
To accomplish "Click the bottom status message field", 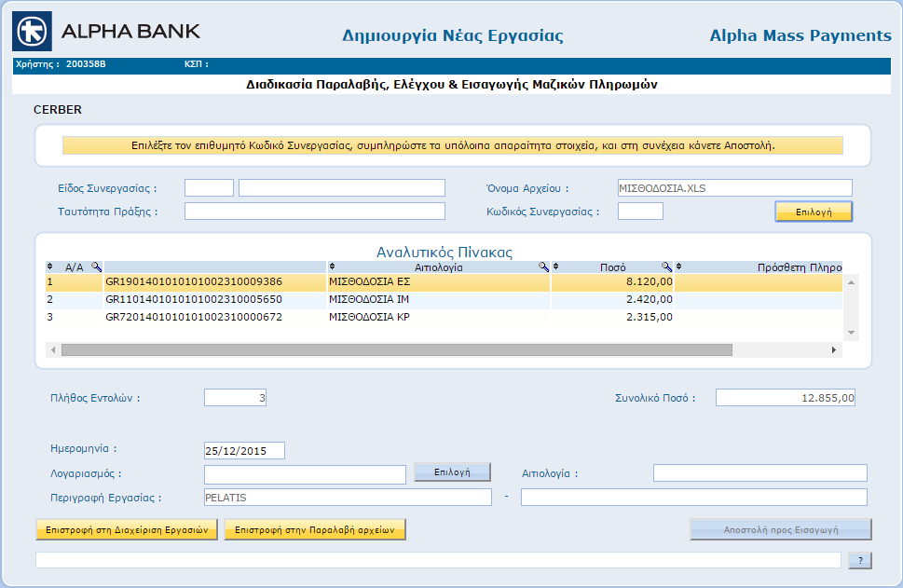I will pos(438,560).
